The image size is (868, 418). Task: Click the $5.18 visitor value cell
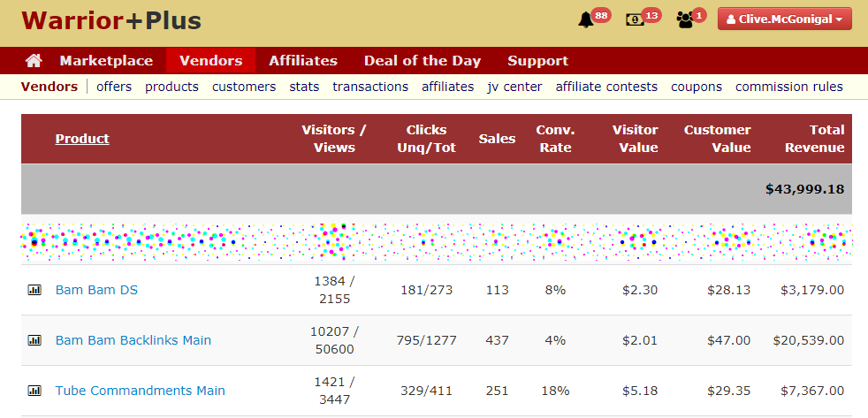pyautogui.click(x=641, y=391)
